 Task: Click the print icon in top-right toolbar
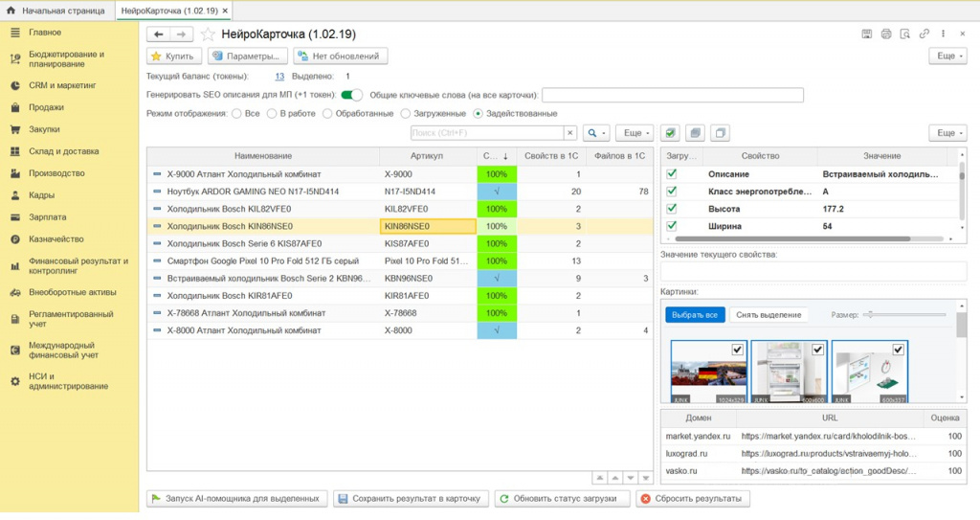pos(886,34)
